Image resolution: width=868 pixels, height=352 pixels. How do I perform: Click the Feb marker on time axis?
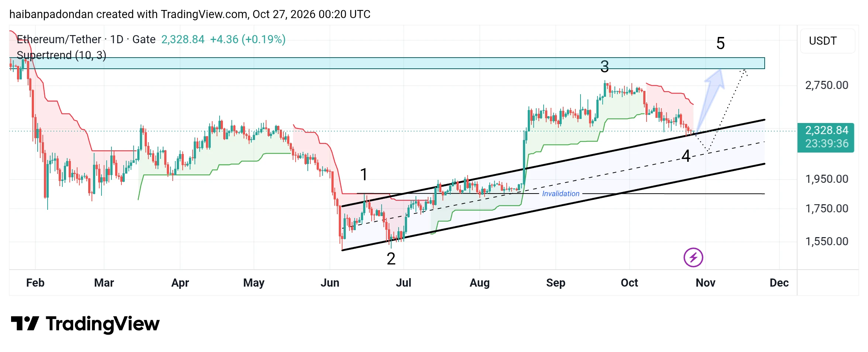(35, 283)
